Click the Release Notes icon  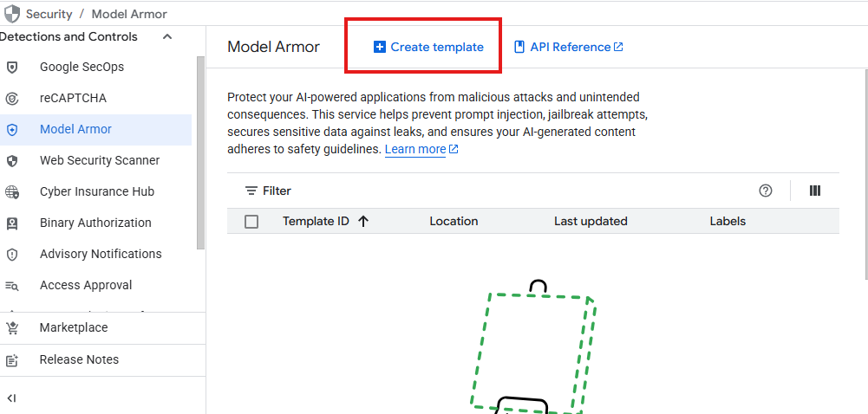(x=11, y=360)
